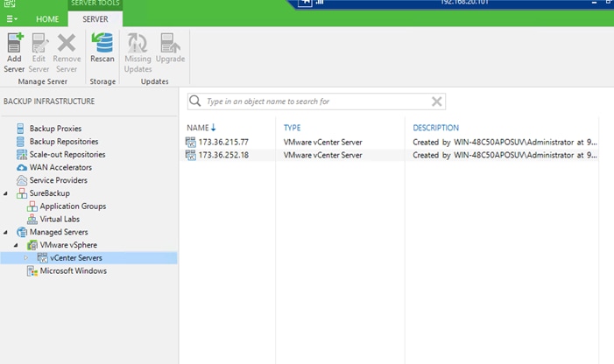The image size is (614, 364).
Task: Sort by the TYPE column header
Action: [x=293, y=128]
